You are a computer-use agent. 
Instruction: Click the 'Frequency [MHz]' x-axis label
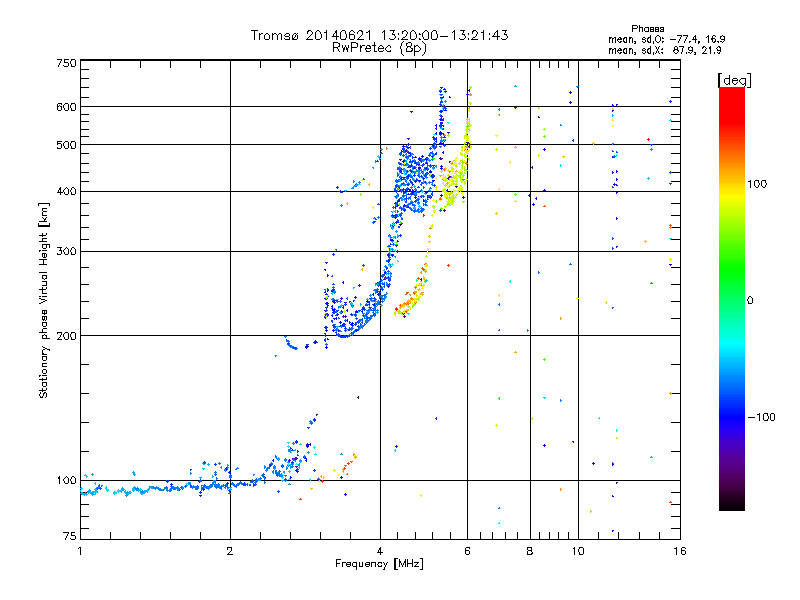379,564
